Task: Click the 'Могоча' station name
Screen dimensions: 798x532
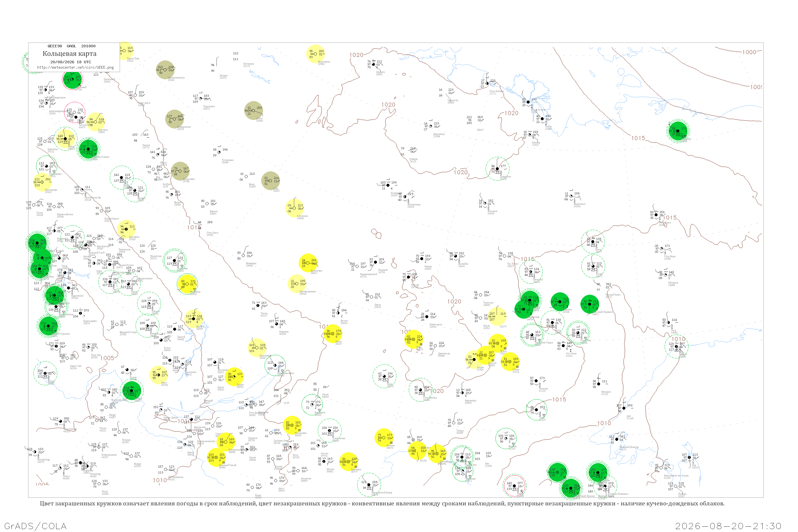Action: (x=390, y=446)
